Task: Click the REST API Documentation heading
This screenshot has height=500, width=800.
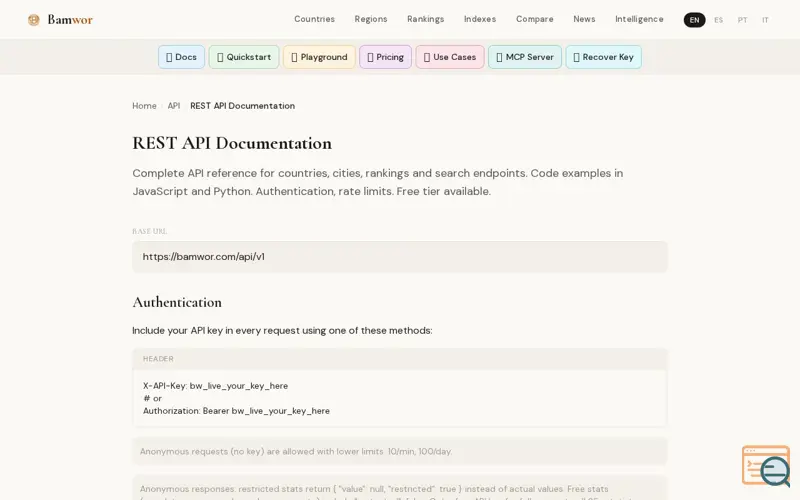Action: [232, 143]
